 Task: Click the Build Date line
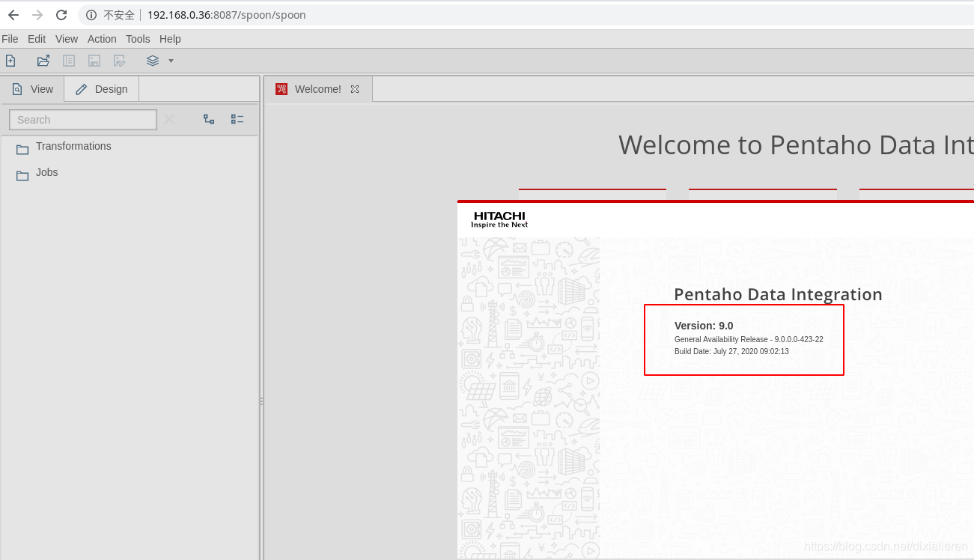[731, 351]
